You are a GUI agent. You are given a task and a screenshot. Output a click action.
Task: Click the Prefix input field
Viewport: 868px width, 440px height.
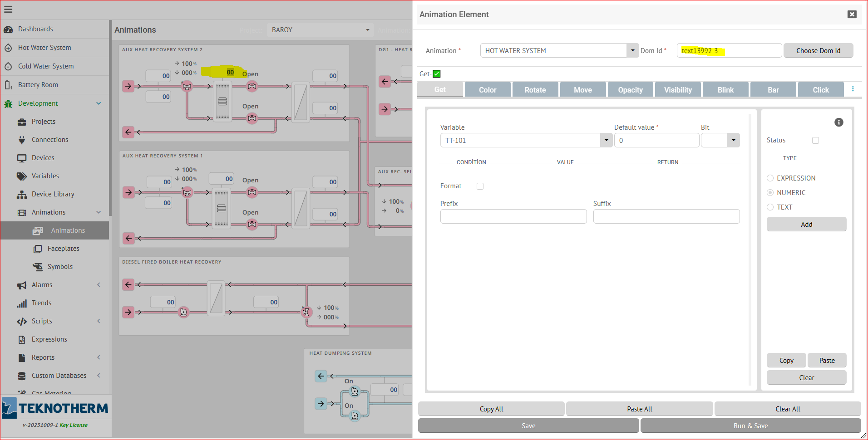click(513, 216)
